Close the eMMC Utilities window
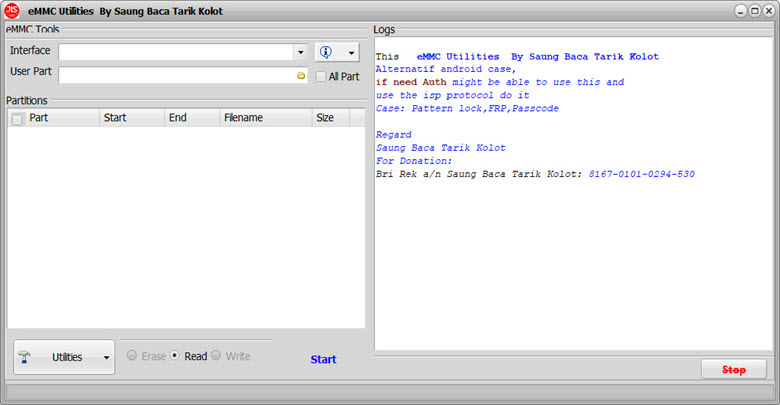The image size is (780, 405). coord(769,11)
